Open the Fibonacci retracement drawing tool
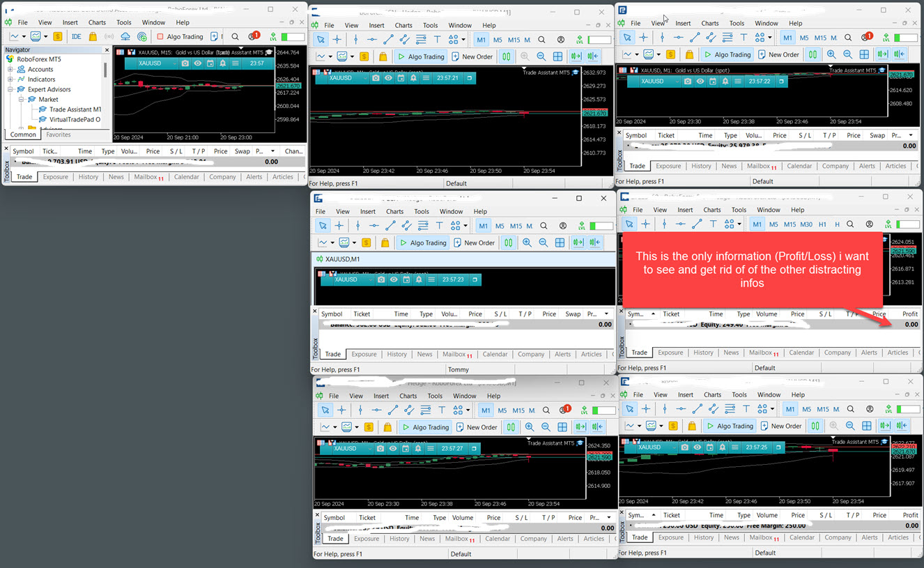Screen dimensions: 924x568 point(420,40)
